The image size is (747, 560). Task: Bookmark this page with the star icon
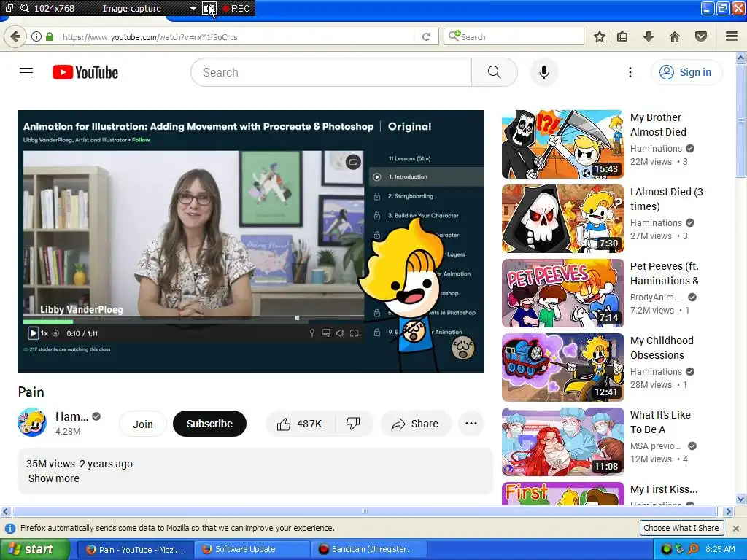click(x=600, y=36)
